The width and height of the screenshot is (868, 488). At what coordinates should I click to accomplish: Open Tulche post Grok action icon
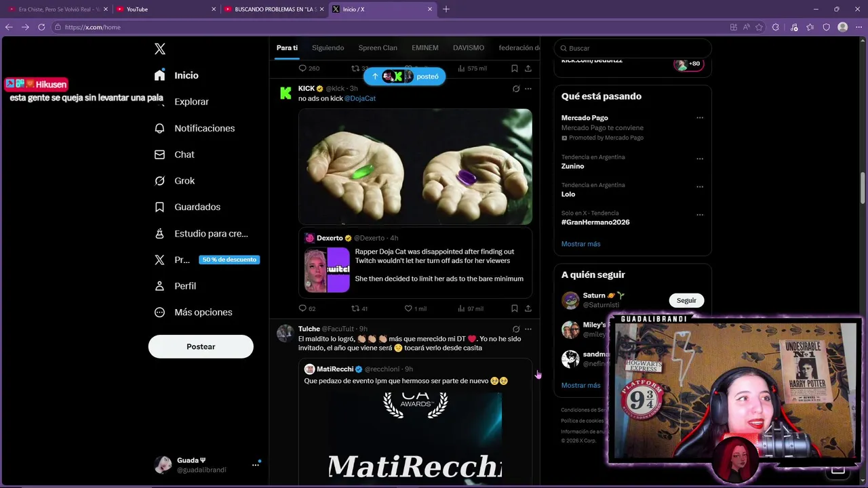coord(516,329)
